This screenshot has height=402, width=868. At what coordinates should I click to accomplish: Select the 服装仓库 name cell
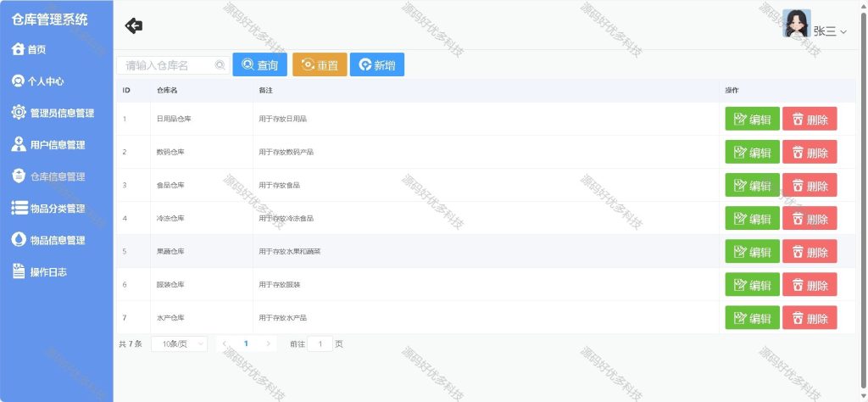pyautogui.click(x=202, y=285)
